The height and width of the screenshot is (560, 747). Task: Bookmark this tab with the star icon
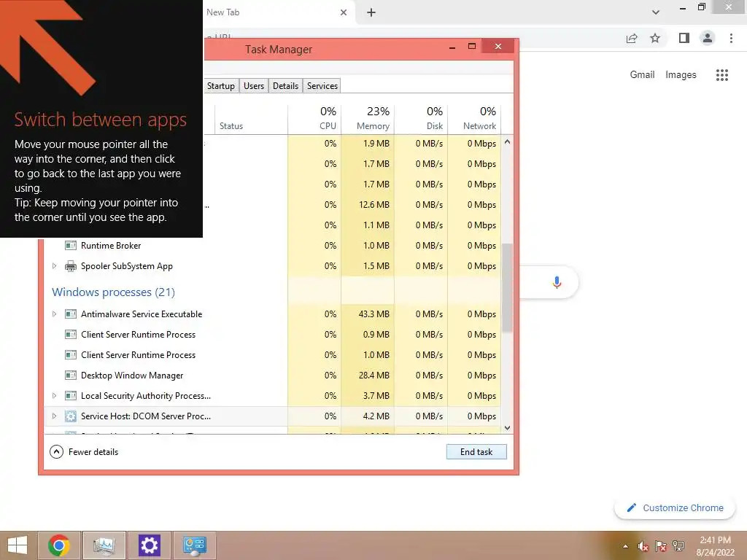pyautogui.click(x=655, y=38)
